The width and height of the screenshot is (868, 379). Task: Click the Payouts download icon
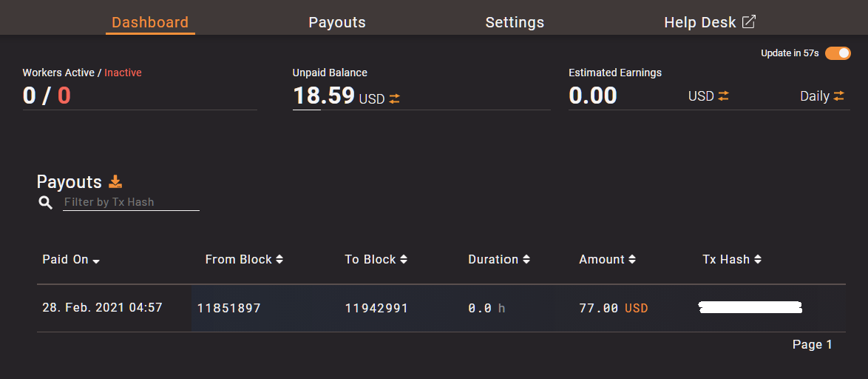point(115,181)
